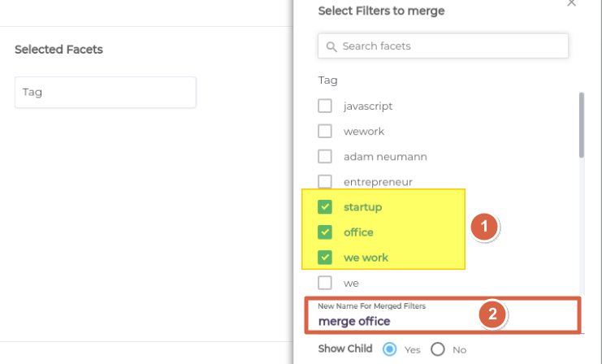
Task: Check the javascript tag checkbox
Action: [325, 106]
